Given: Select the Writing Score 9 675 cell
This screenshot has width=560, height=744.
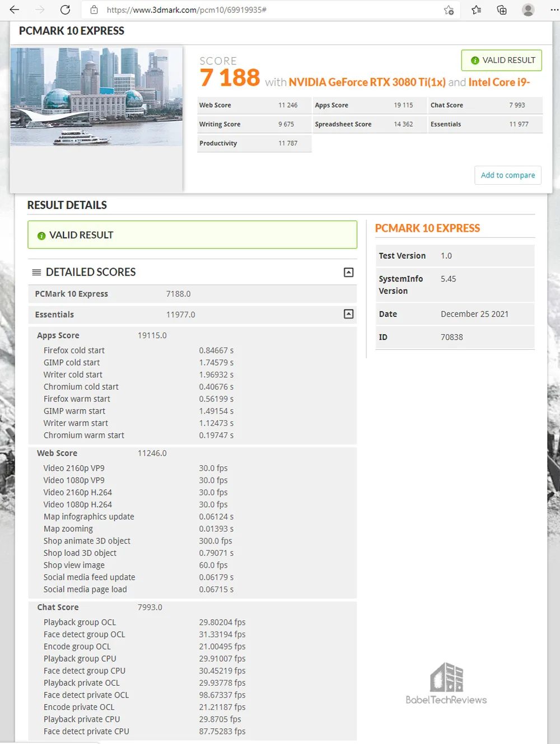Looking at the screenshot, I should [254, 124].
